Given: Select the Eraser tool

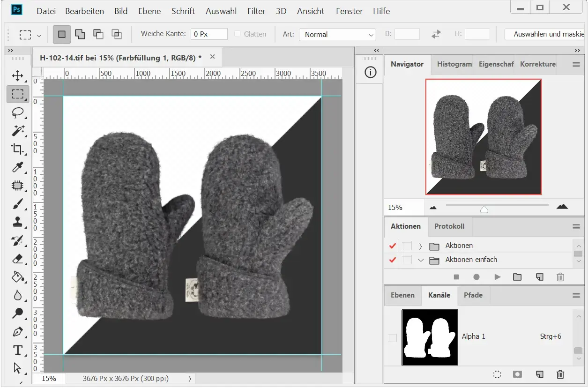Looking at the screenshot, I should coord(17,259).
